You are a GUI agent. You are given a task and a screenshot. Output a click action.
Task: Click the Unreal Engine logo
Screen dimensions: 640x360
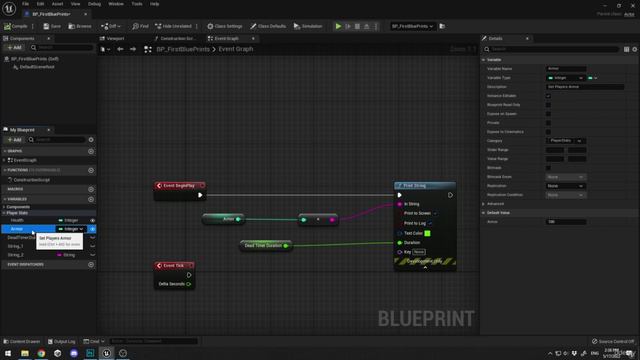[9, 8]
